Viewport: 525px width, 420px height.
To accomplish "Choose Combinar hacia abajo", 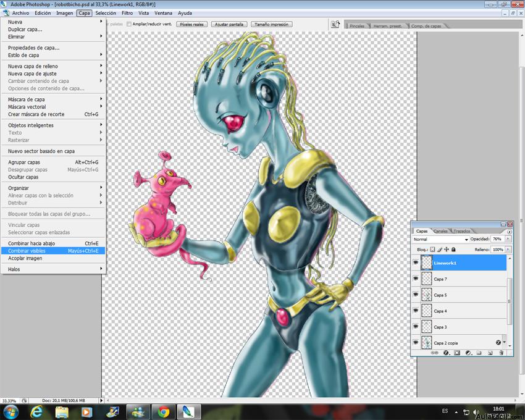I will coord(53,243).
